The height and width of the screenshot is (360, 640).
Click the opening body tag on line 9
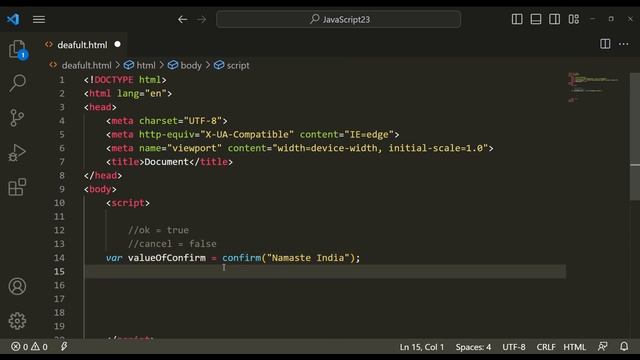[100, 189]
